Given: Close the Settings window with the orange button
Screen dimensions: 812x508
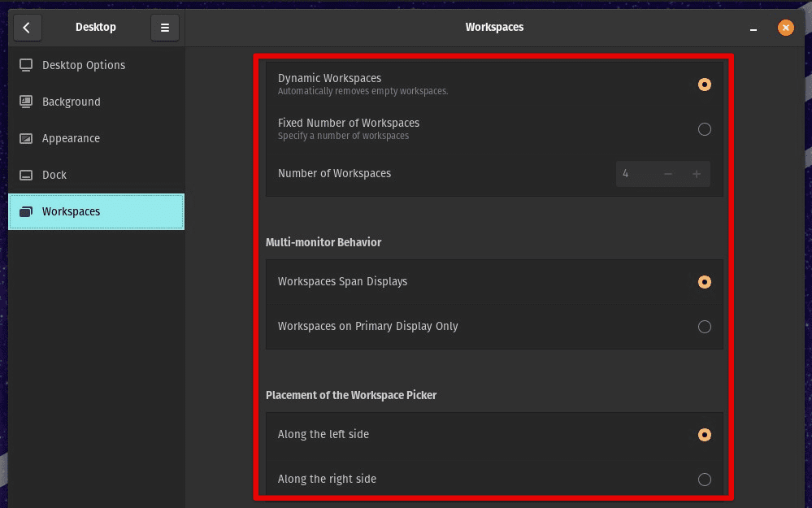Looking at the screenshot, I should point(786,28).
